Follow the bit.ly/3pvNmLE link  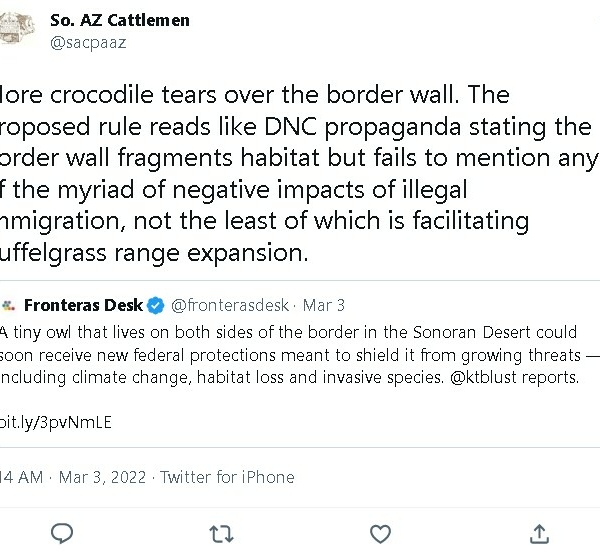coord(55,421)
